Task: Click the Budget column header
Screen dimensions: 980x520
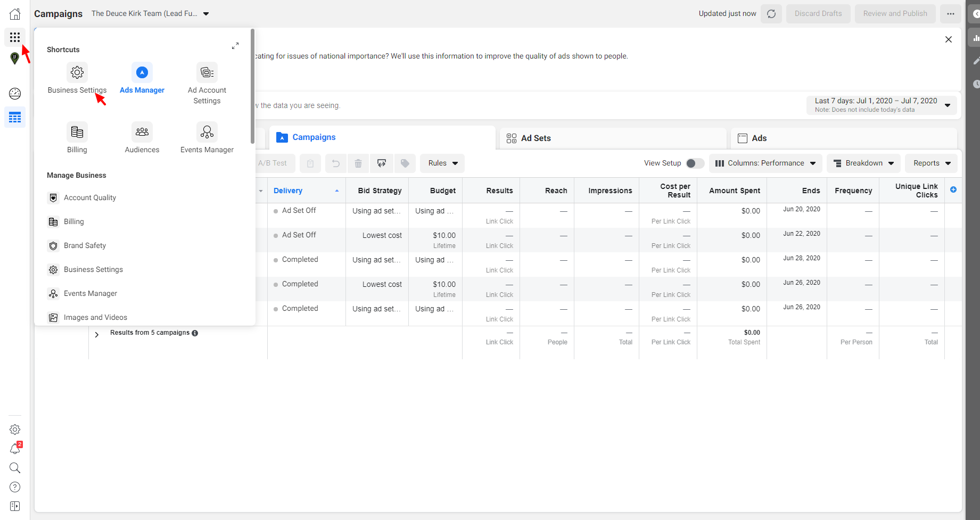Action: tap(435, 191)
